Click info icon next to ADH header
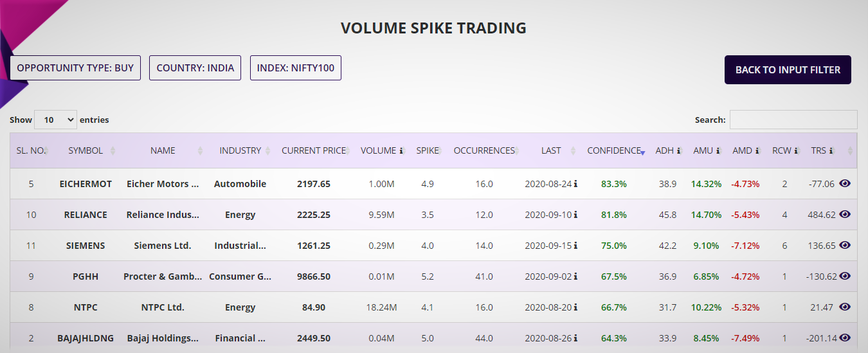The width and height of the screenshot is (868, 353). [678, 151]
